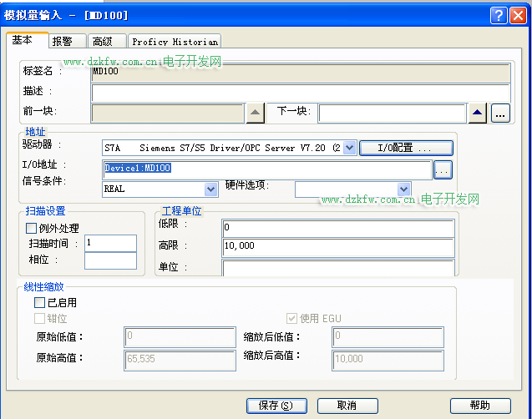Open the next block browse ellipsis button
The width and height of the screenshot is (532, 419).
point(500,113)
